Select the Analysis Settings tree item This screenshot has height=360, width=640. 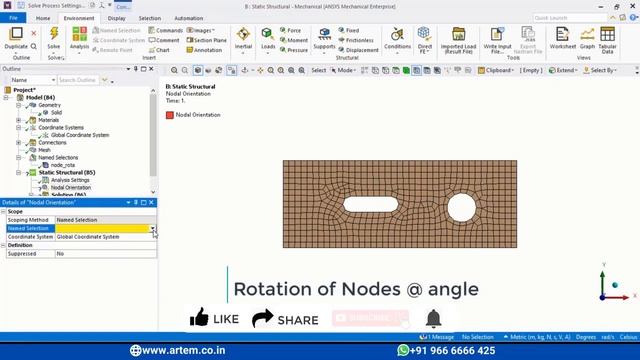coord(70,180)
